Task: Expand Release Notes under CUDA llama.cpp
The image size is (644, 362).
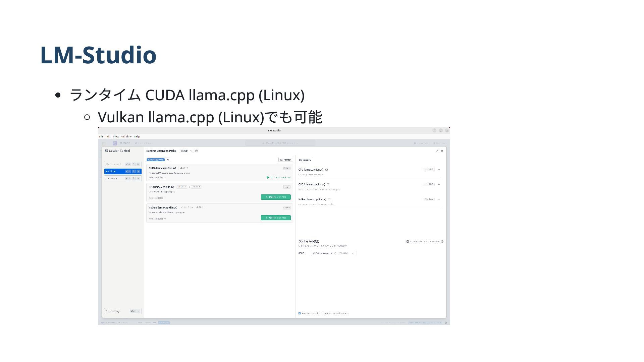Action: (157, 178)
